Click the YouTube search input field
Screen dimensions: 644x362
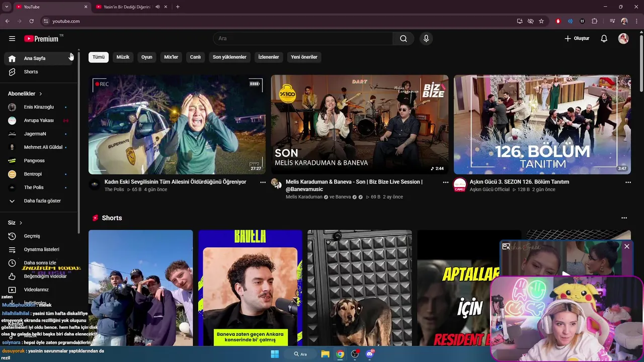pyautogui.click(x=303, y=38)
